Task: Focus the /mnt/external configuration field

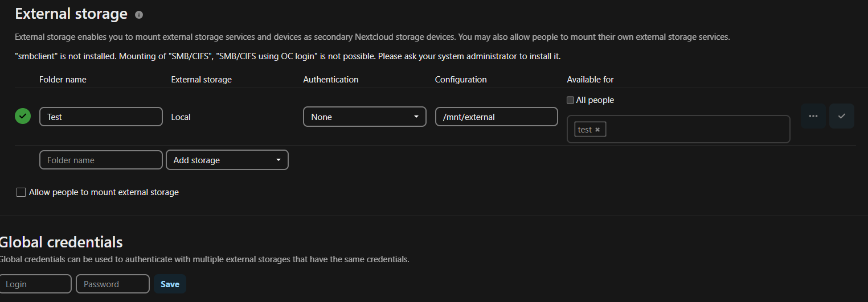Action: tap(496, 117)
